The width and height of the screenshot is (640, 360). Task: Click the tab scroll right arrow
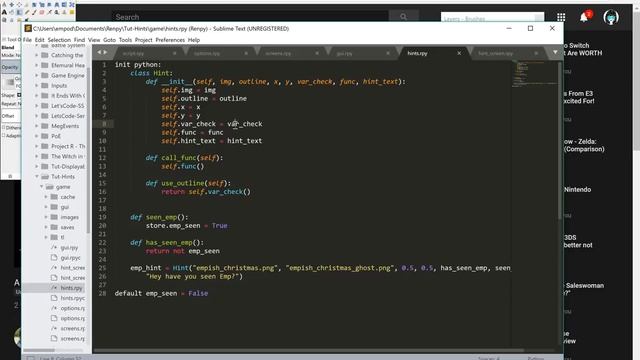(x=105, y=52)
